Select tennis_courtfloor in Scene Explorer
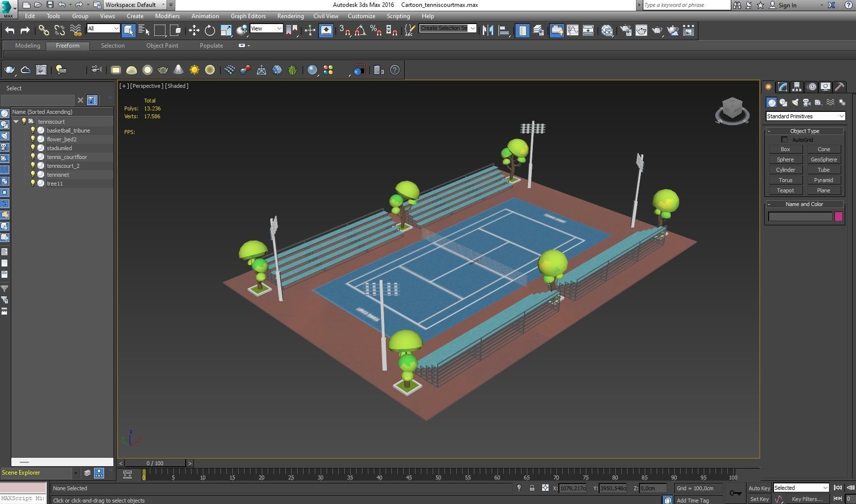Image resolution: width=856 pixels, height=504 pixels. (x=67, y=157)
